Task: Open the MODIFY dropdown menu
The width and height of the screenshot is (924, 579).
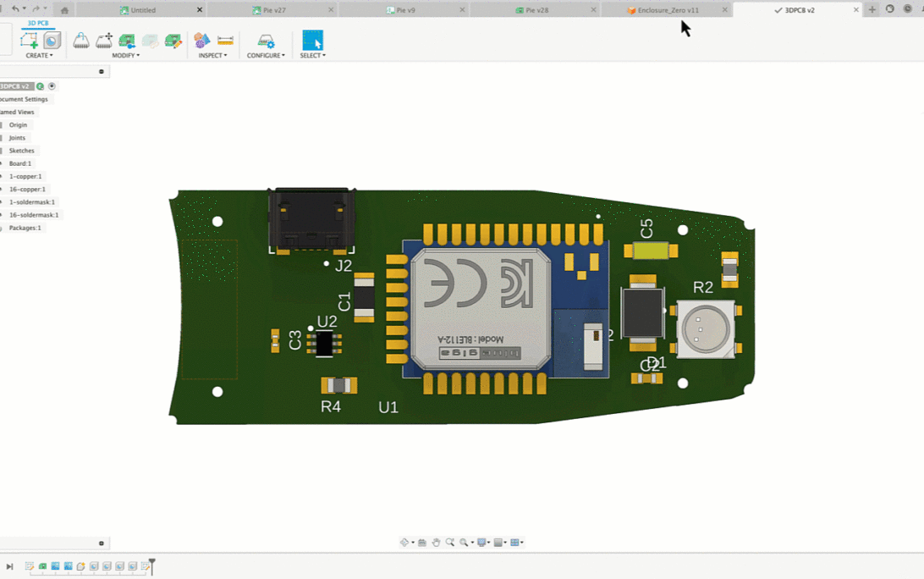Action: click(x=125, y=55)
